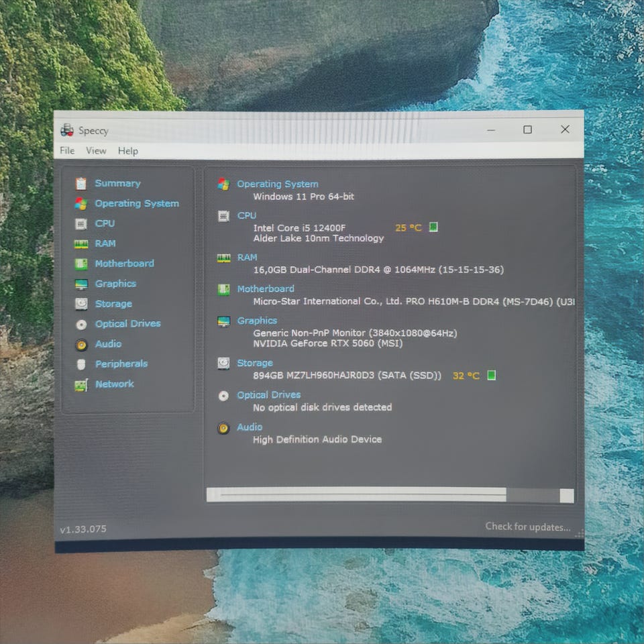Screen dimensions: 644x644
Task: Select Audio in the sidebar
Action: [x=108, y=343]
